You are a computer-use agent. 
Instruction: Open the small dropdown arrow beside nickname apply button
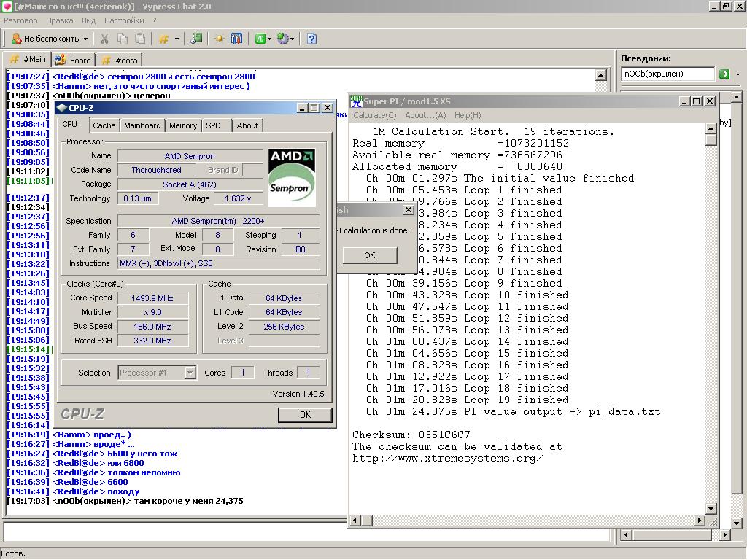point(738,74)
